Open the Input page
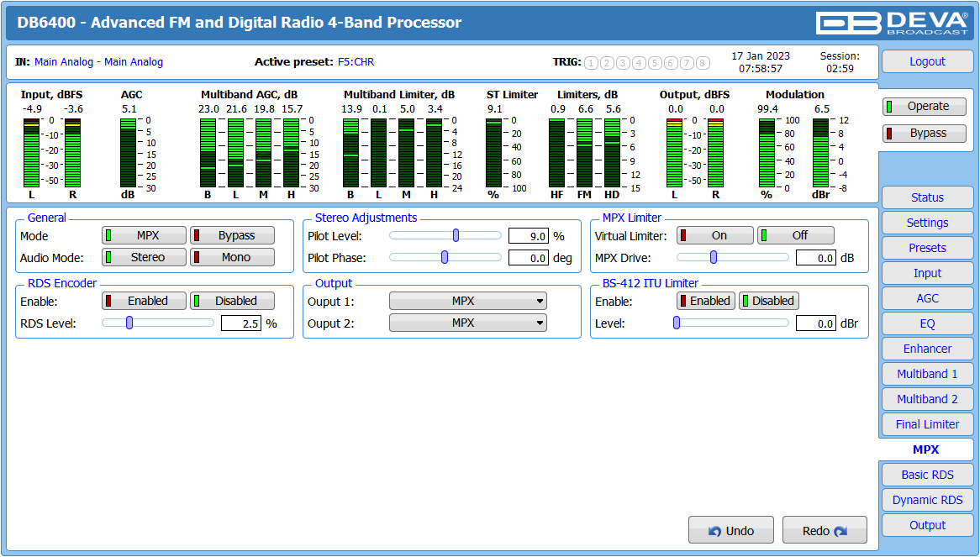This screenshot has width=980, height=557. pos(928,273)
